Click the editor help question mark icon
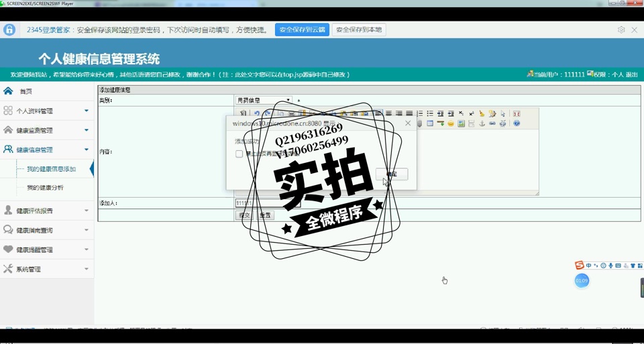 click(x=517, y=123)
